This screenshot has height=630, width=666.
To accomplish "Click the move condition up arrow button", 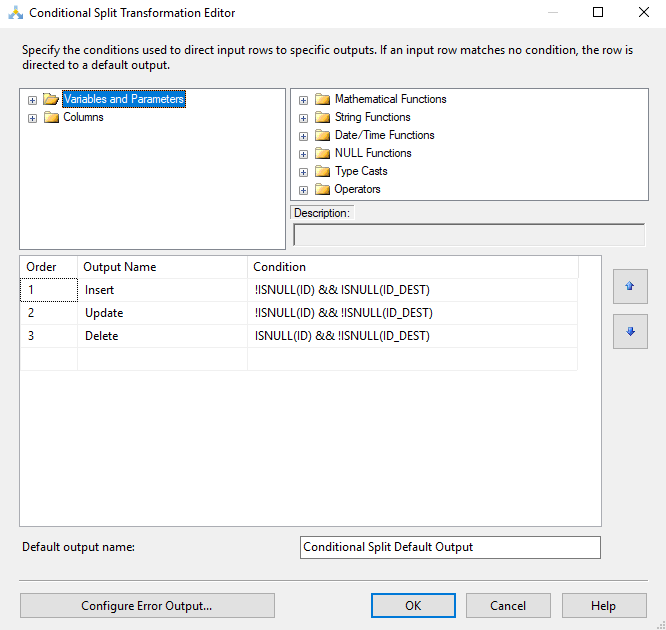I will 630,286.
